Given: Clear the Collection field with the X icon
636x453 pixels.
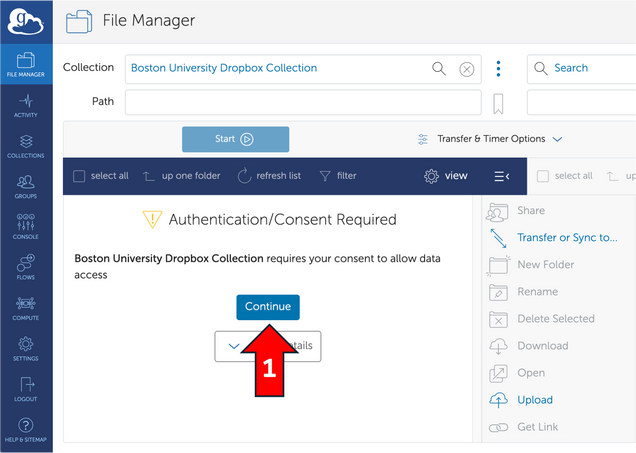Looking at the screenshot, I should (x=466, y=69).
